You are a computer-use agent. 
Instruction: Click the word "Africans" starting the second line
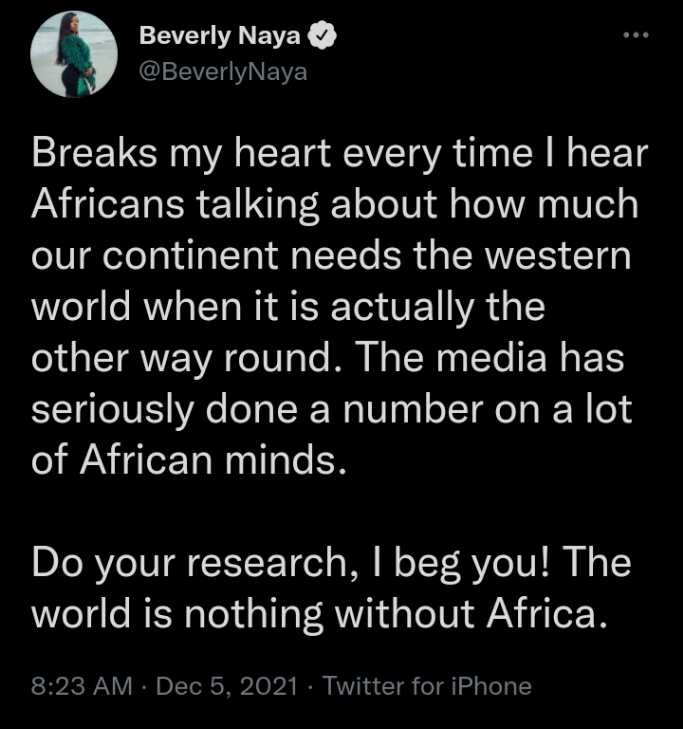click(105, 204)
